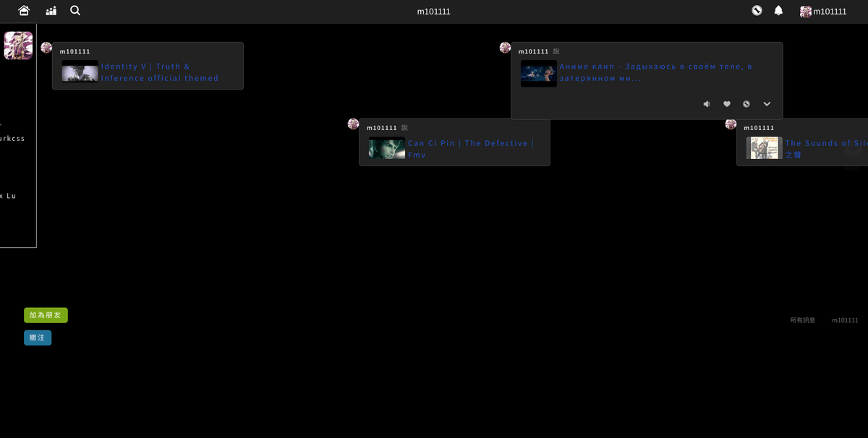Go to the home timeline icon
Screen dimensions: 868x438
[x=24, y=11]
